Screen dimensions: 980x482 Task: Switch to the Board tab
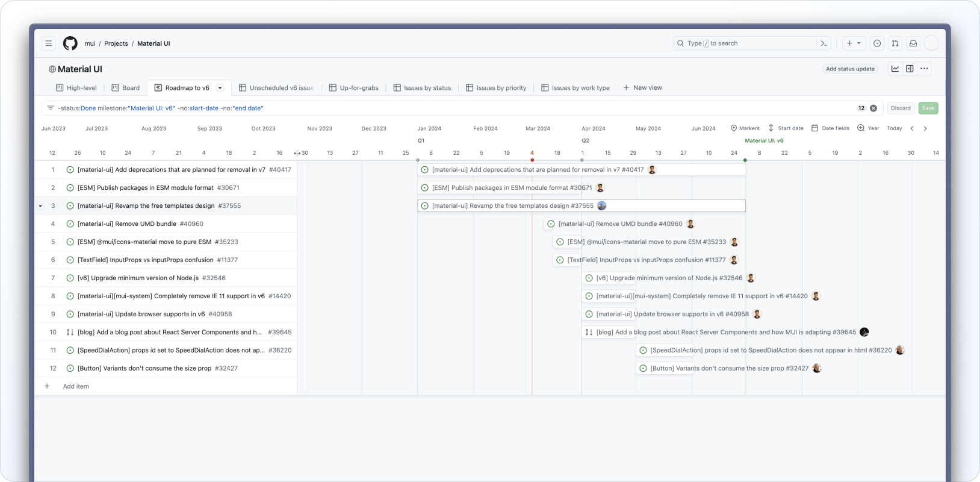[126, 88]
